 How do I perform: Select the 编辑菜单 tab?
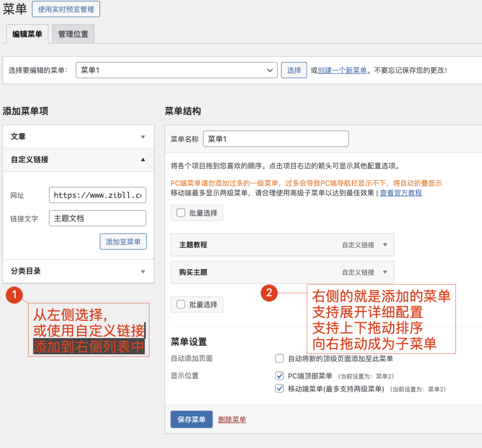[27, 34]
